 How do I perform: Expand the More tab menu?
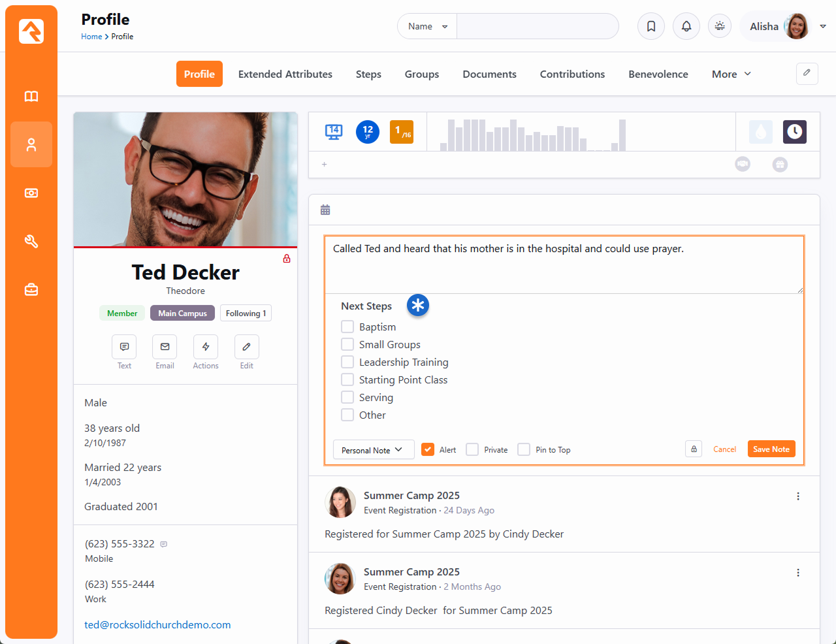point(731,74)
